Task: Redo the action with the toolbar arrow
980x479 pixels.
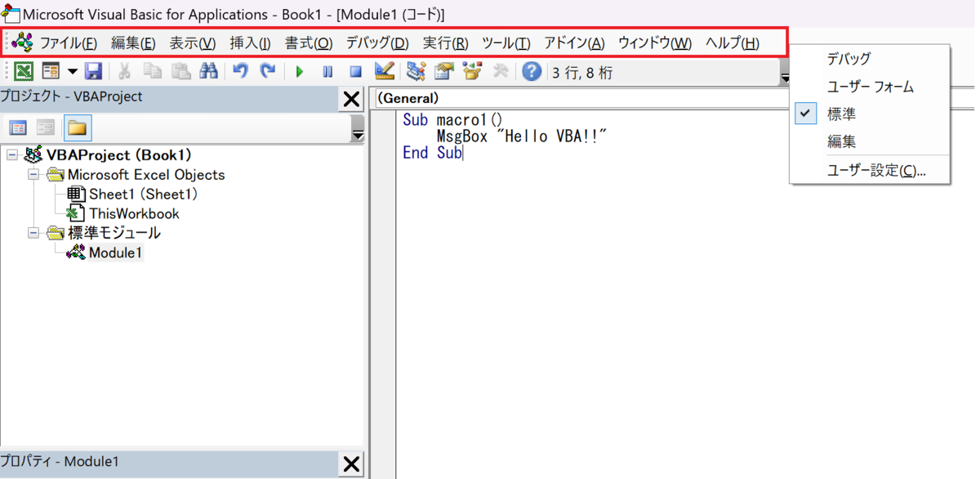Action: point(268,72)
